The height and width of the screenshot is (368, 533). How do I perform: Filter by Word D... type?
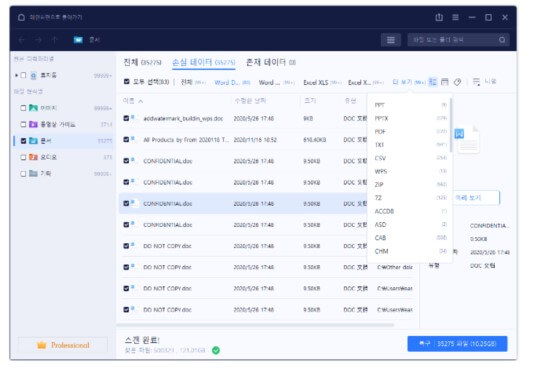click(232, 82)
